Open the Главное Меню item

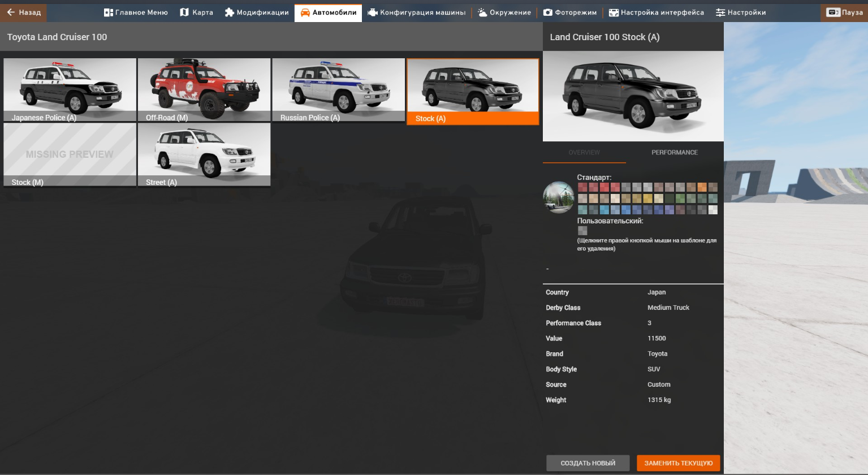pyautogui.click(x=136, y=12)
